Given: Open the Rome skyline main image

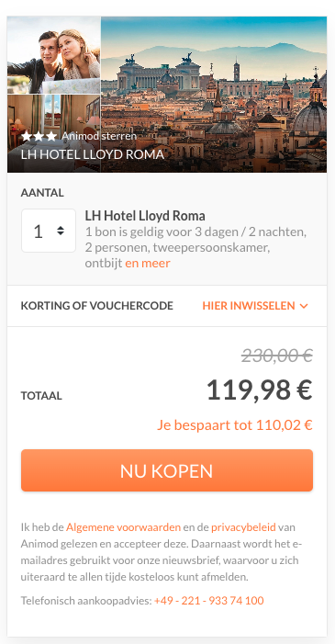Looking at the screenshot, I should tap(214, 95).
